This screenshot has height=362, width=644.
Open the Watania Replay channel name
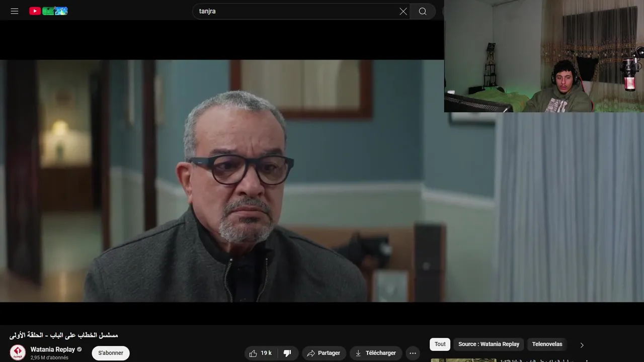coord(52,349)
